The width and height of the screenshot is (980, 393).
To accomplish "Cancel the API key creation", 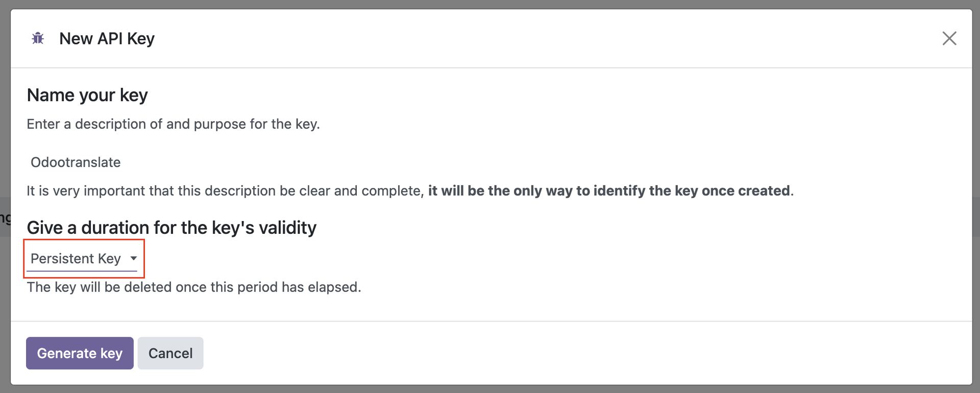I will tap(170, 353).
